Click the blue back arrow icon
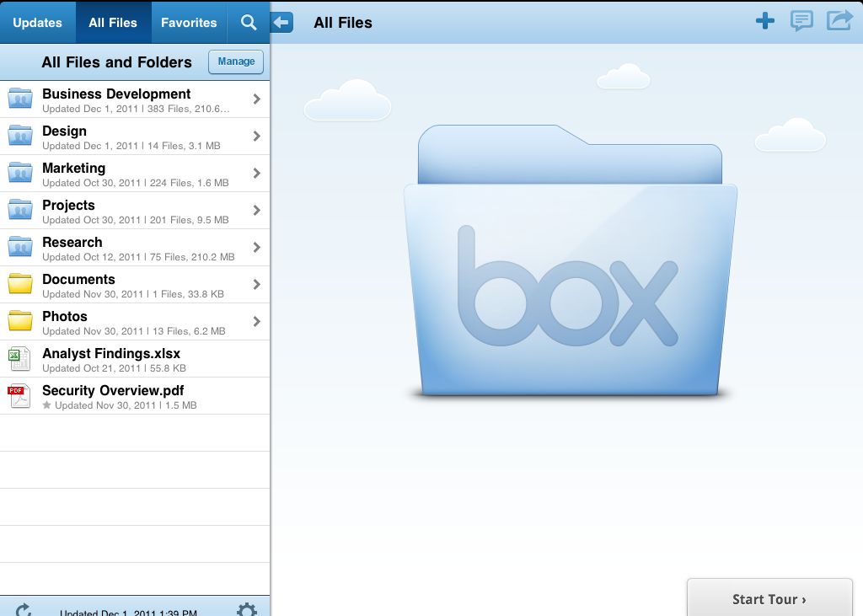This screenshot has width=863, height=616. (x=281, y=23)
